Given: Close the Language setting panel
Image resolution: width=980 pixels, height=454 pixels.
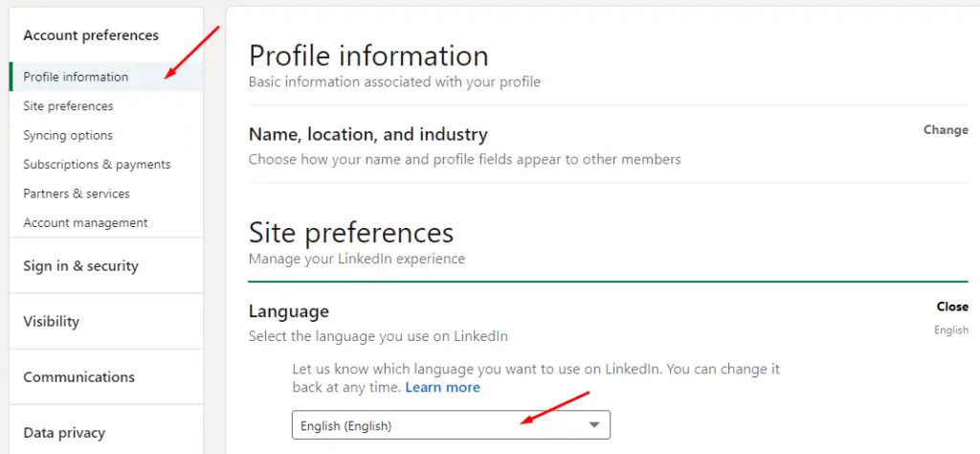Looking at the screenshot, I should [x=952, y=307].
